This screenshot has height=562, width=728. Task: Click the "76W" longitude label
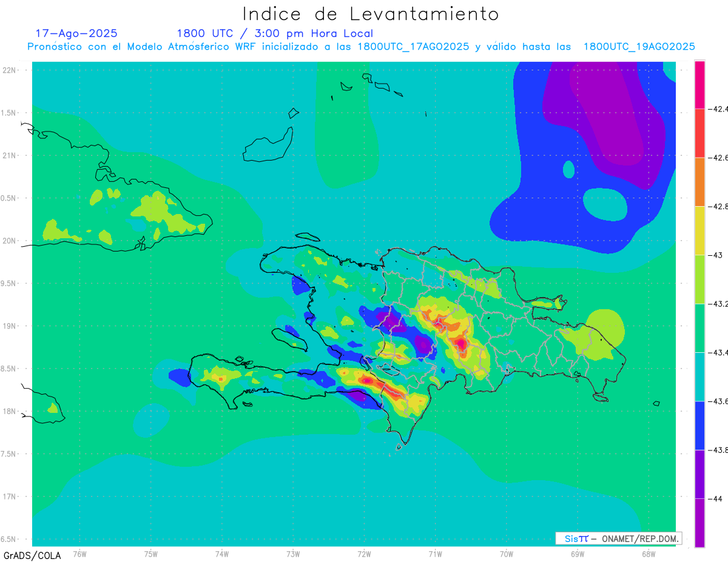coord(79,554)
